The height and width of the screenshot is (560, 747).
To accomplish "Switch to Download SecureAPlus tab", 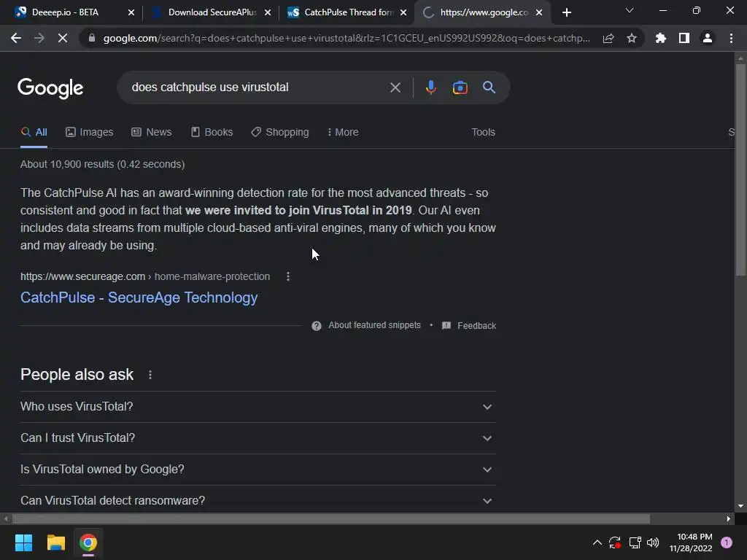I will point(212,12).
